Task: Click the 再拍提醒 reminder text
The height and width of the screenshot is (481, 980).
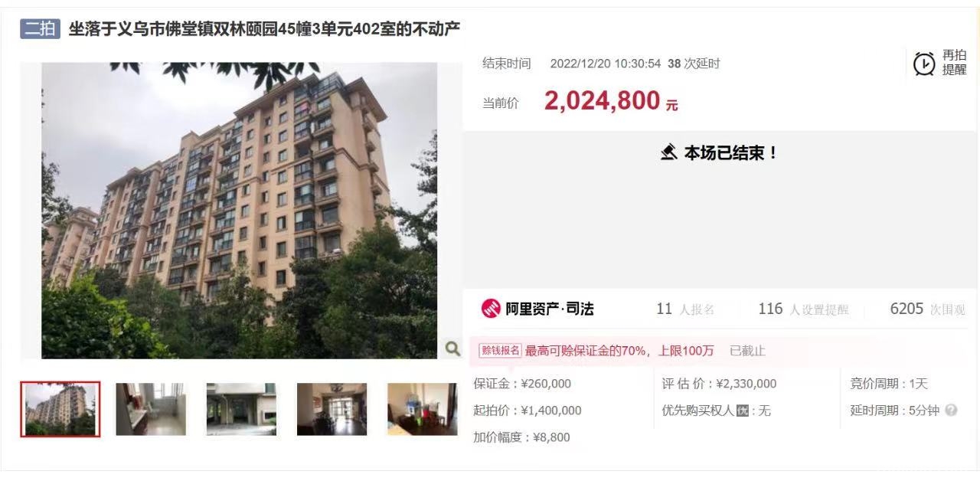Action: 954,63
